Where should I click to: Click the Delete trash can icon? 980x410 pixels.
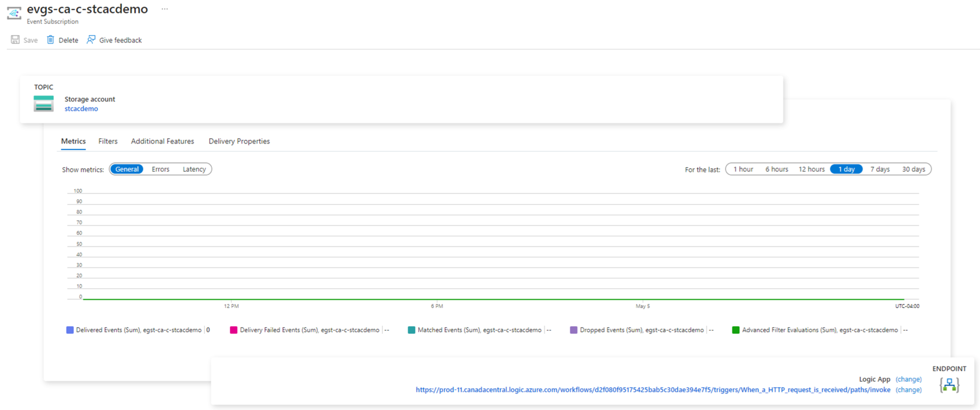pyautogui.click(x=50, y=40)
